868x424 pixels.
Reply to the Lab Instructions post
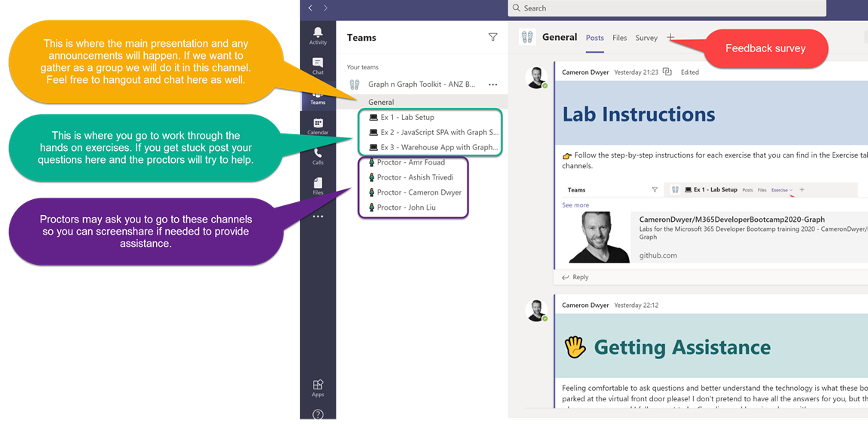[x=575, y=277]
